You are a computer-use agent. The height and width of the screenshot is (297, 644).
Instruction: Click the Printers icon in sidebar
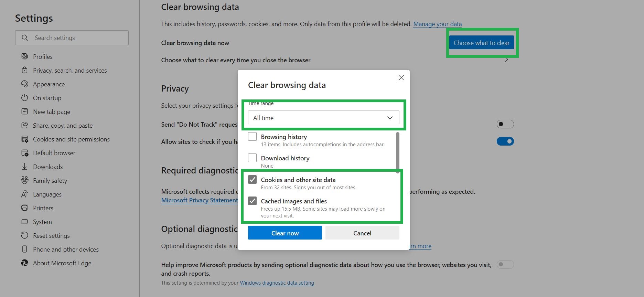pos(24,208)
